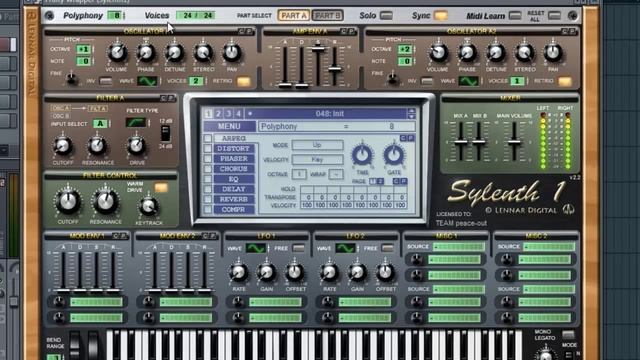
Task: Open the REVERB effect tab
Action: click(234, 199)
